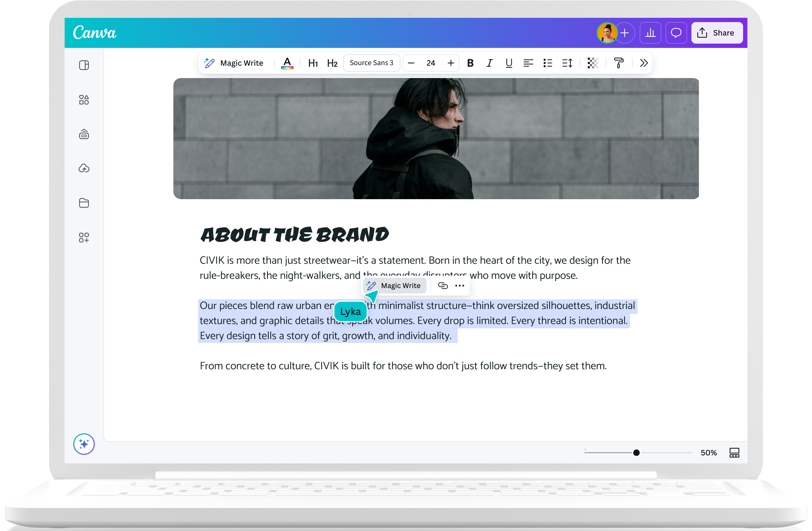This screenshot has height=531, width=812.
Task: Open the Source Sans 3 font dropdown
Action: pos(371,63)
